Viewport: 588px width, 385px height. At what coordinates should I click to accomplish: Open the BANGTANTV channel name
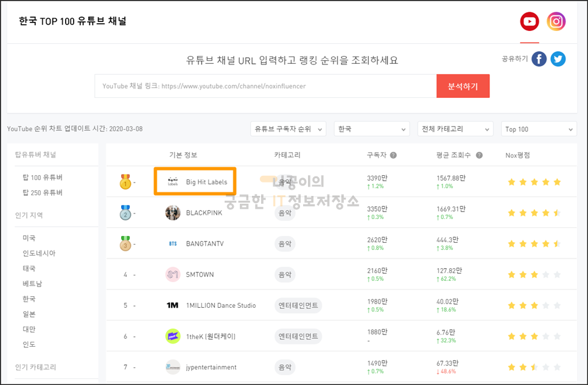pos(205,244)
